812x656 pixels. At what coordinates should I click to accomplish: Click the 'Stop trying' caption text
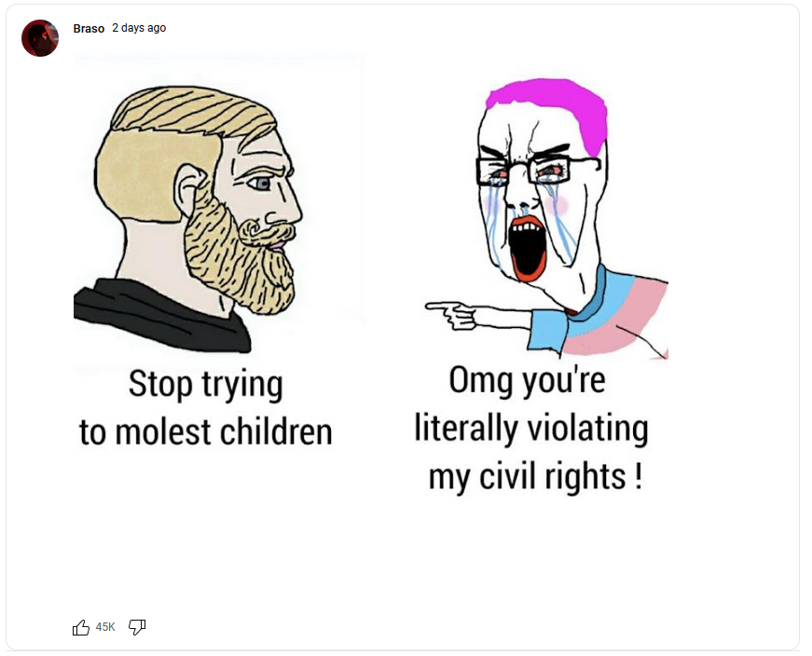pyautogui.click(x=206, y=385)
